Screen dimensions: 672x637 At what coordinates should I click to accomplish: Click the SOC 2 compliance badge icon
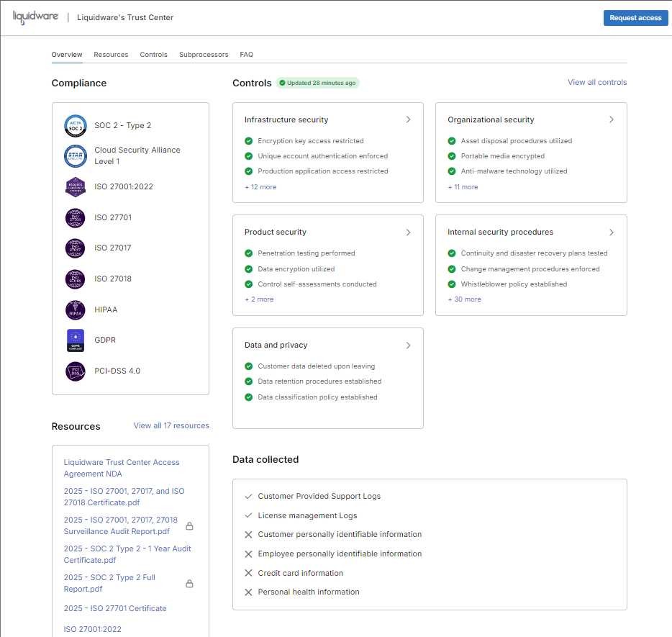[75, 125]
